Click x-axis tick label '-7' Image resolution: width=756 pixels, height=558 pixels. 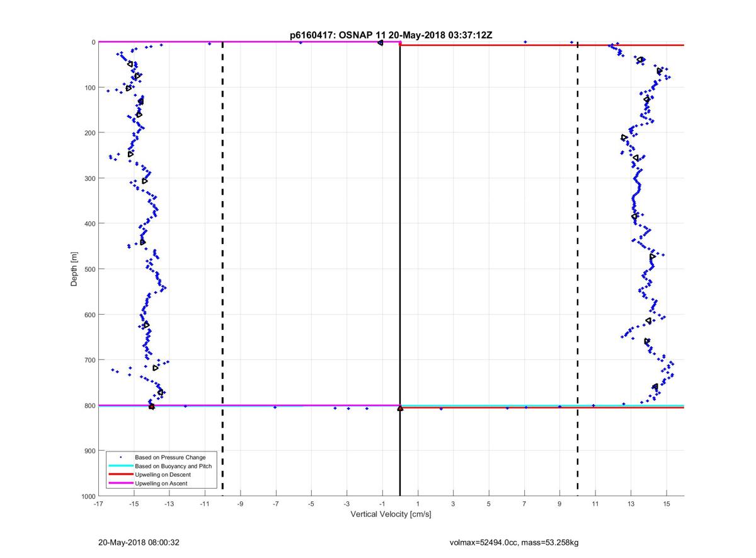275,504
